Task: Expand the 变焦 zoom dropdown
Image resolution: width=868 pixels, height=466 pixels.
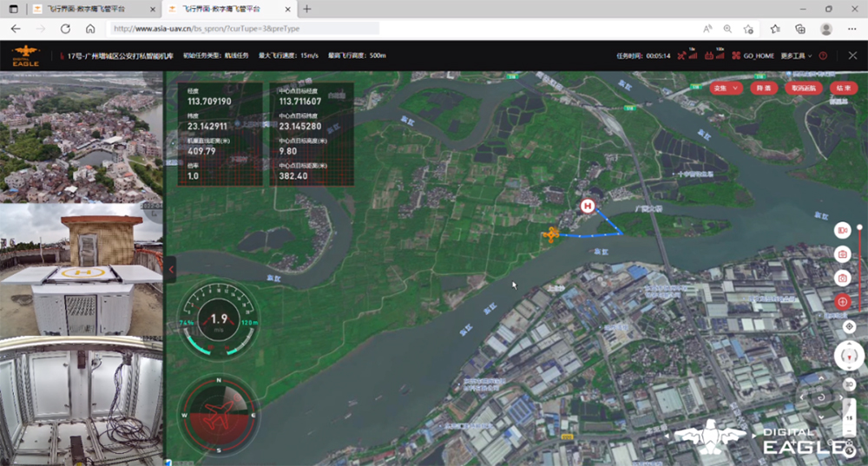Action: pyautogui.click(x=726, y=89)
